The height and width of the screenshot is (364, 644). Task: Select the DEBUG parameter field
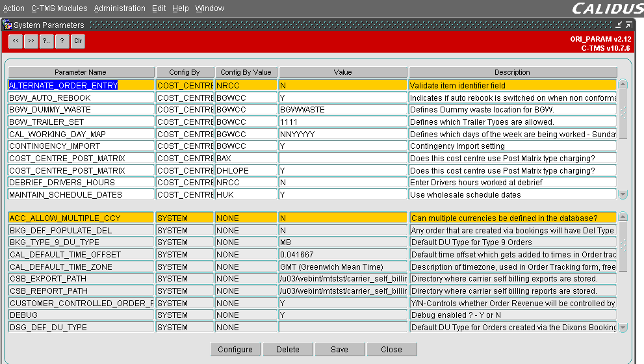point(81,315)
